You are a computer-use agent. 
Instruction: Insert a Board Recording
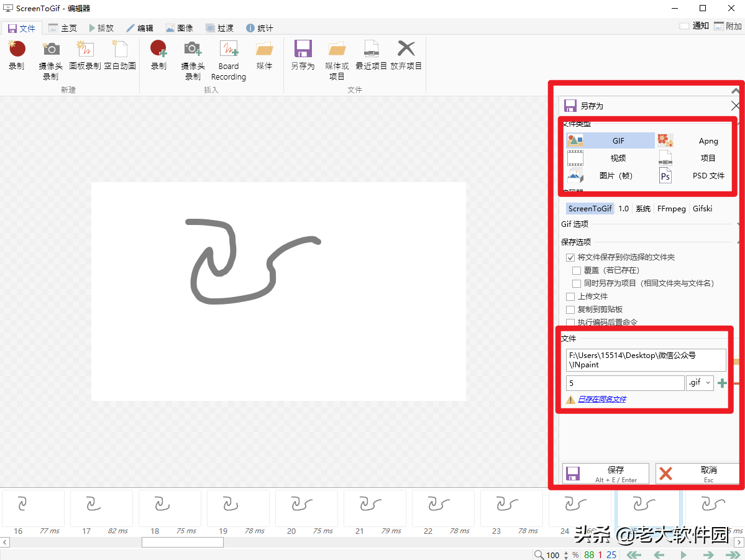[x=229, y=60]
